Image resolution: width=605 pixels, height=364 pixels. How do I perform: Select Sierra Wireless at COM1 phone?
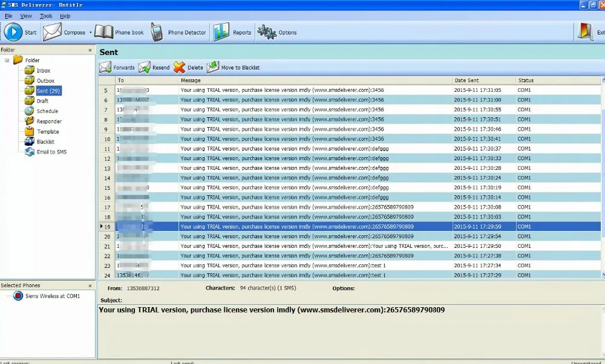52,296
